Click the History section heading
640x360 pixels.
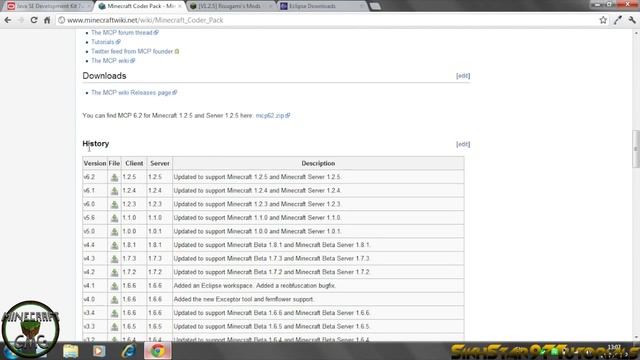96,144
